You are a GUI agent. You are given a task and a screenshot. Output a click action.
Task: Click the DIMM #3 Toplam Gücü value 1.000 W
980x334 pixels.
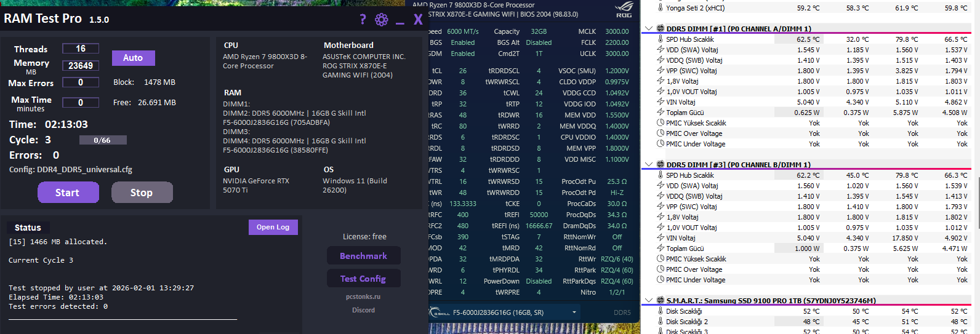[x=806, y=249]
